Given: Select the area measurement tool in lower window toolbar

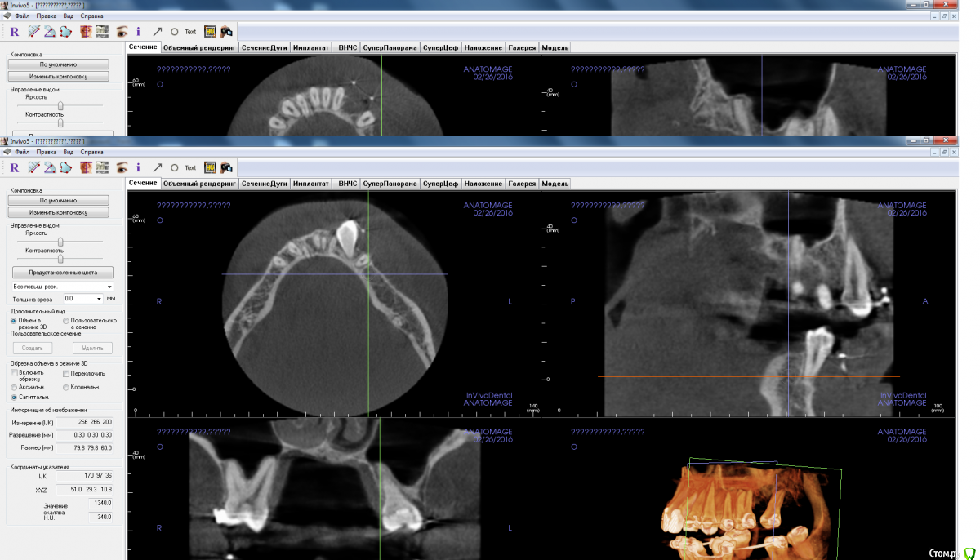Looking at the screenshot, I should (x=65, y=167).
